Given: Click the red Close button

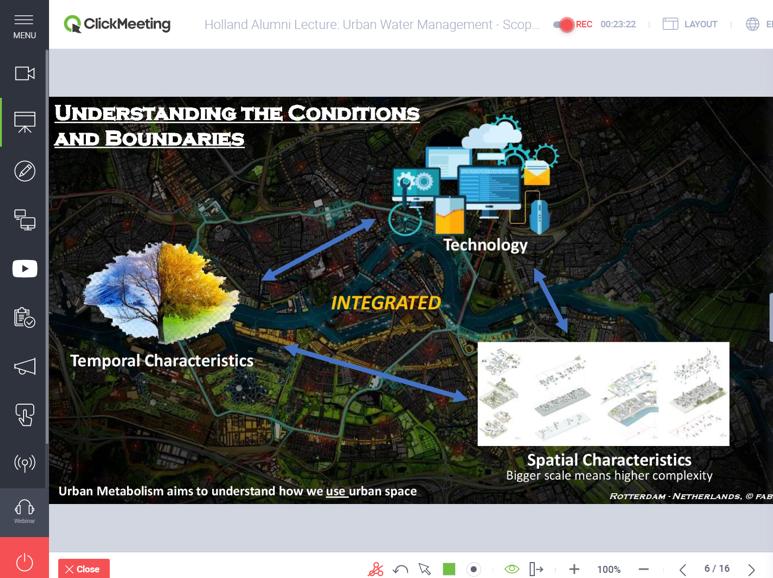Looking at the screenshot, I should 83,569.
